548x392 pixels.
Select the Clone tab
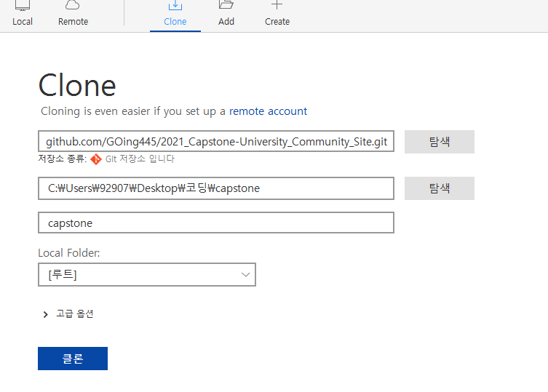point(175,15)
